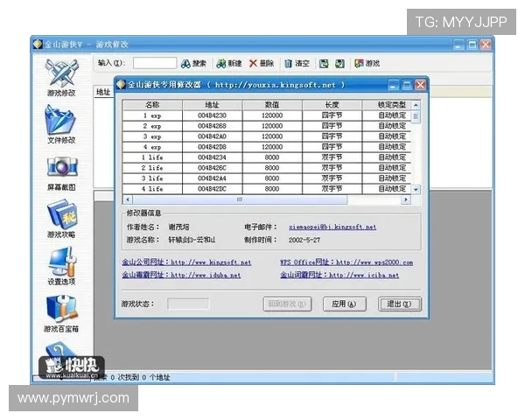Open the 金山词霸网址 iciba.net link
Viewport: 525px width, 420px height.
click(x=339, y=275)
